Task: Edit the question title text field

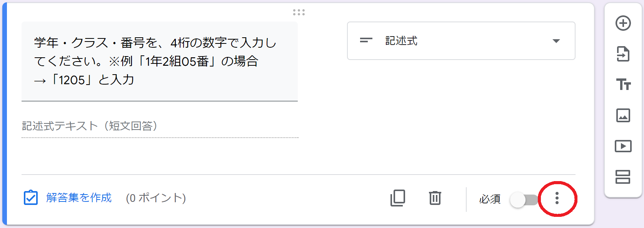Action: [160, 62]
